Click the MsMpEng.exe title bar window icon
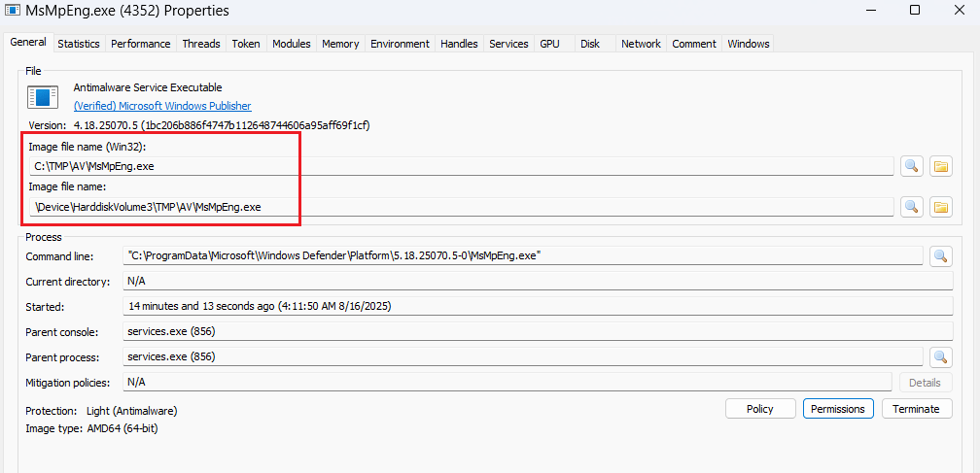Image resolution: width=980 pixels, height=473 pixels. (14, 11)
